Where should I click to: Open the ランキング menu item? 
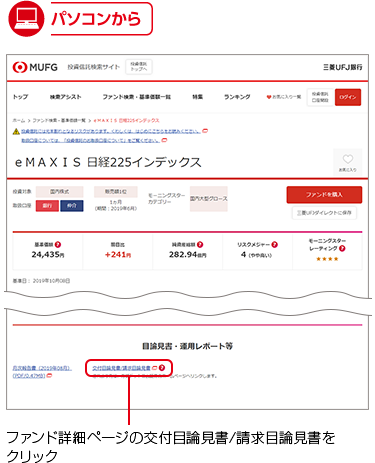tap(237, 97)
